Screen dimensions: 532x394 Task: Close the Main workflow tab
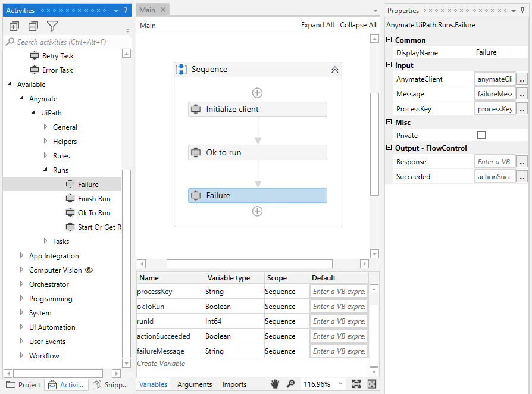coord(163,10)
